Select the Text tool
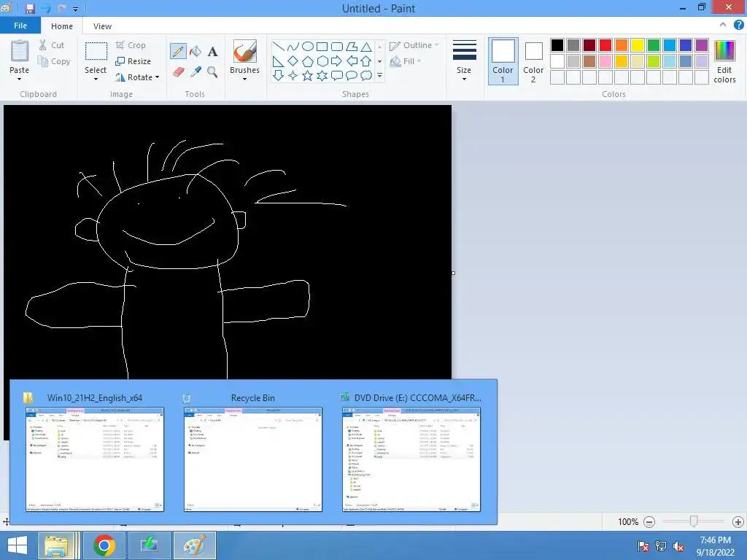The image size is (747, 560). (x=212, y=52)
